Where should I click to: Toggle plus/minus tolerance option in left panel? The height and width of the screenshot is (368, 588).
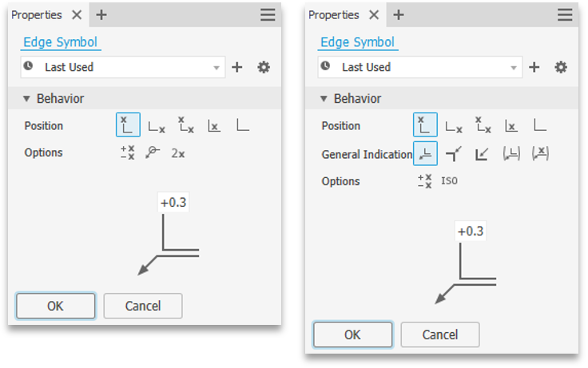click(128, 153)
